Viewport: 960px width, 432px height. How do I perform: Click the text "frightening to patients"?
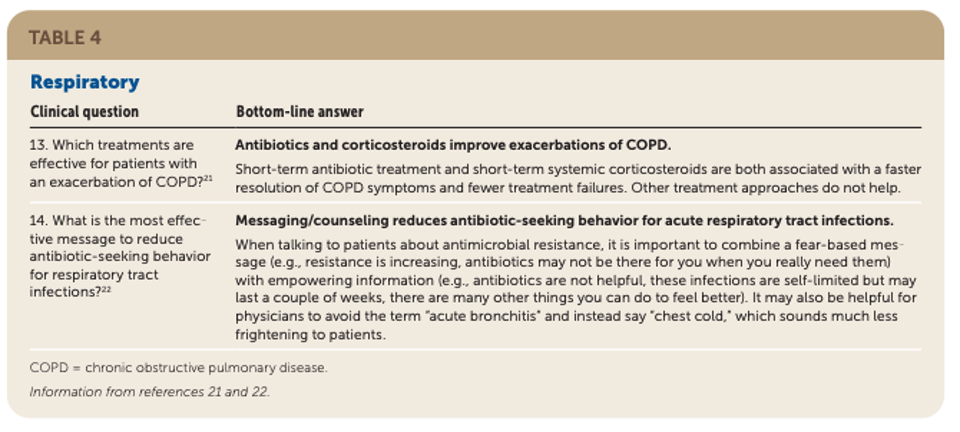(x=310, y=335)
